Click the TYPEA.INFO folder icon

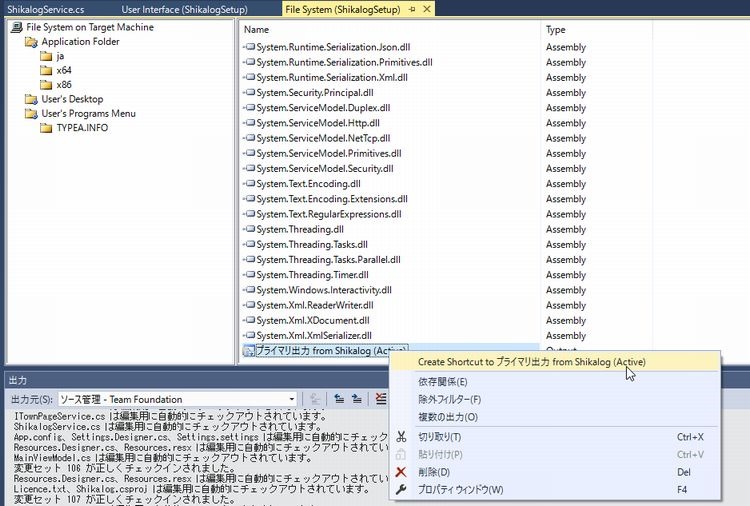point(46,128)
